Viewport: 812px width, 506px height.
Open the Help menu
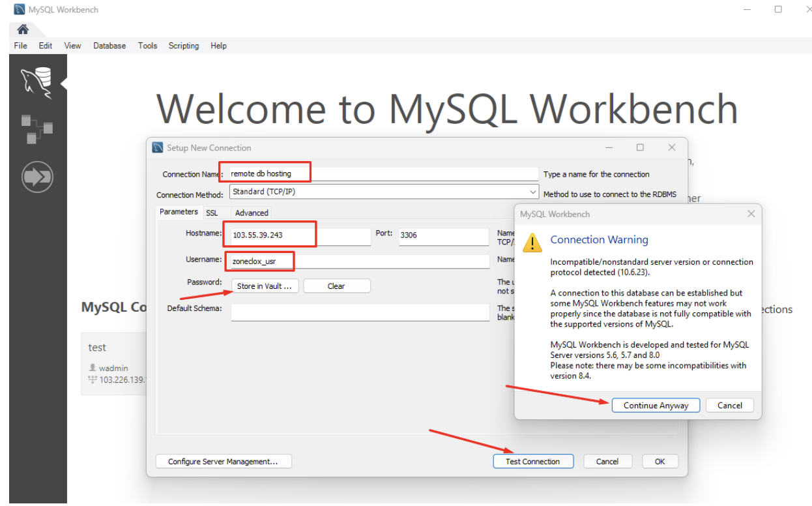[x=218, y=46]
